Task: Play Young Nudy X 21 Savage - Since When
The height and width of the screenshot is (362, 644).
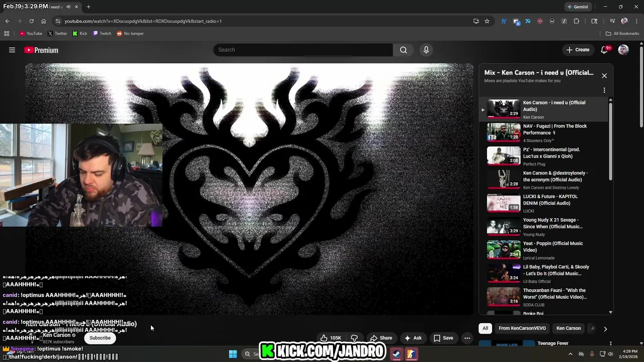Action: pyautogui.click(x=544, y=227)
